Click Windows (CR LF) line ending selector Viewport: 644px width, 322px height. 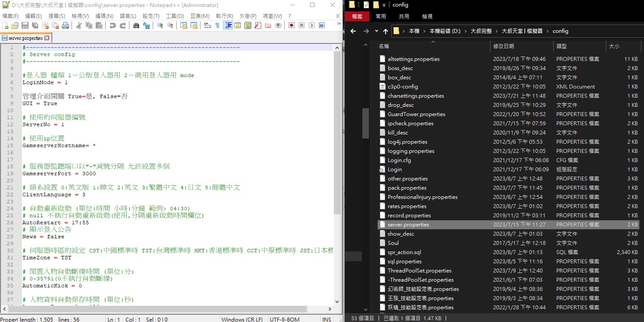pos(242,319)
